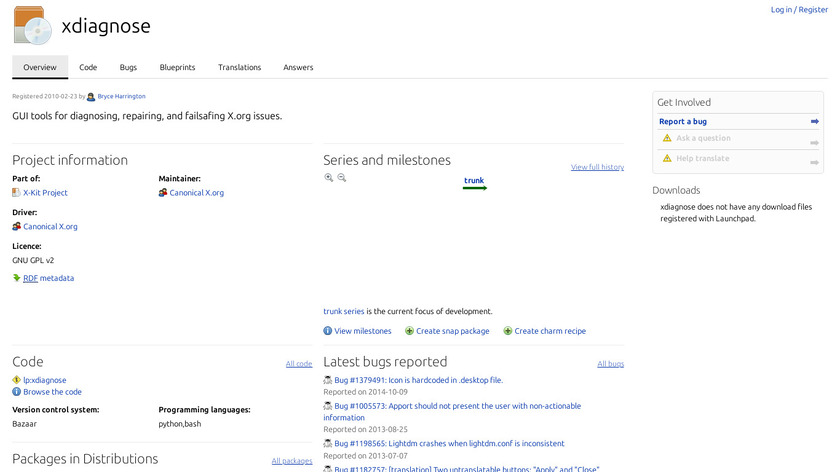Screen dimensions: 840x472
Task: Switch to the Bugs tab
Action: [128, 67]
